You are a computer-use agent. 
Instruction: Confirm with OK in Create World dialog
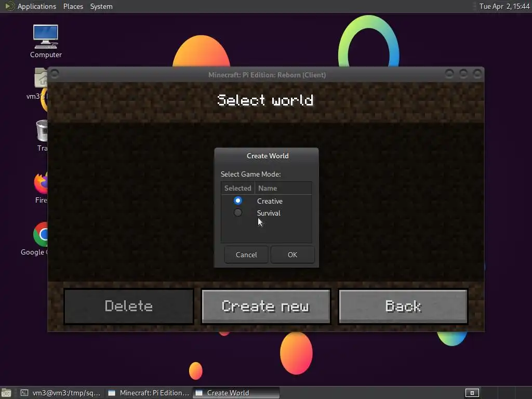[292, 255]
